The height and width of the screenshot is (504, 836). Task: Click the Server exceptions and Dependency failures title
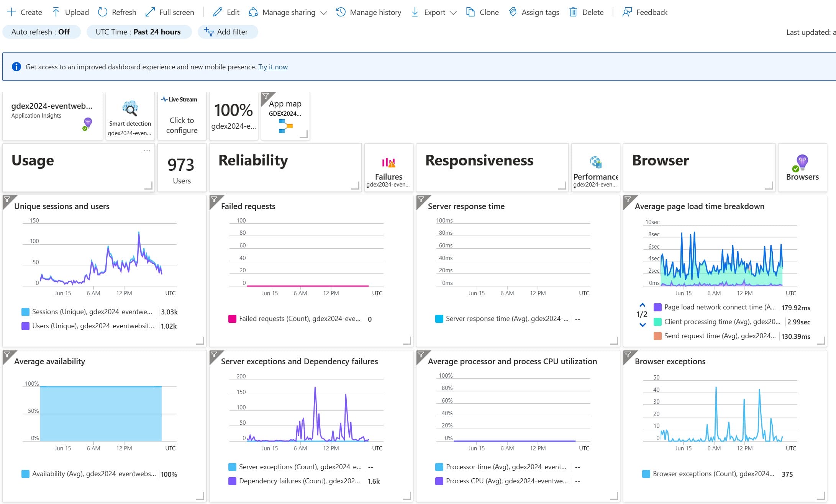tap(299, 361)
